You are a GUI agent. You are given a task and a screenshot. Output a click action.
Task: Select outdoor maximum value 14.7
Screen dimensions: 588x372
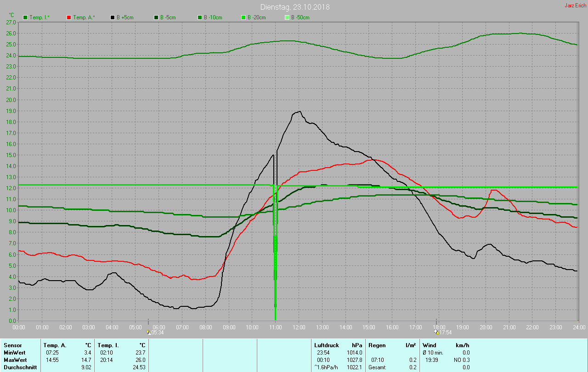[x=86, y=360]
